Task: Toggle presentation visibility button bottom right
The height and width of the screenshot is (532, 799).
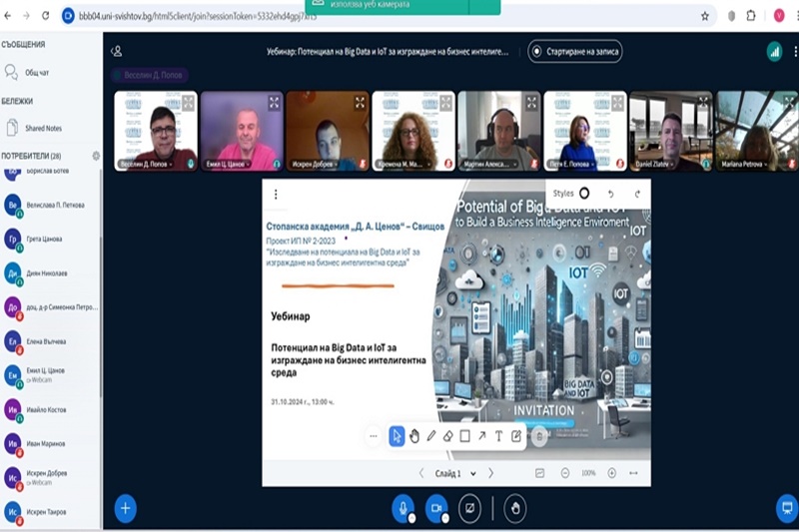Action: (x=787, y=508)
